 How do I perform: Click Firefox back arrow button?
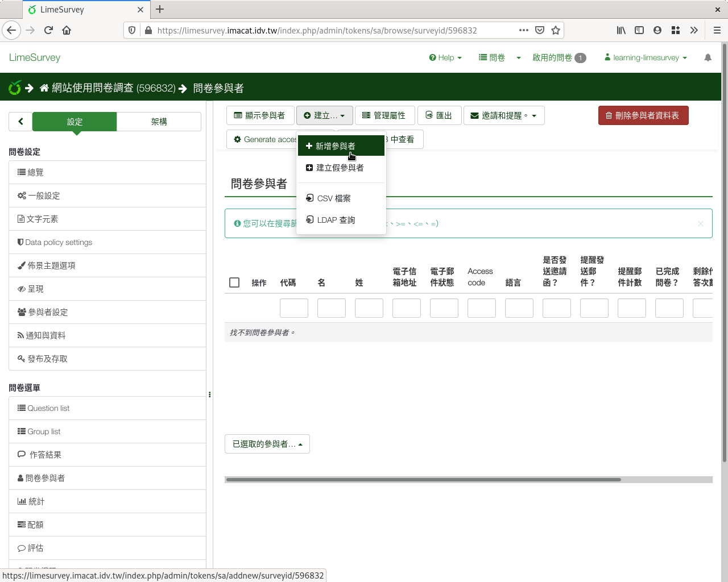[x=11, y=30]
